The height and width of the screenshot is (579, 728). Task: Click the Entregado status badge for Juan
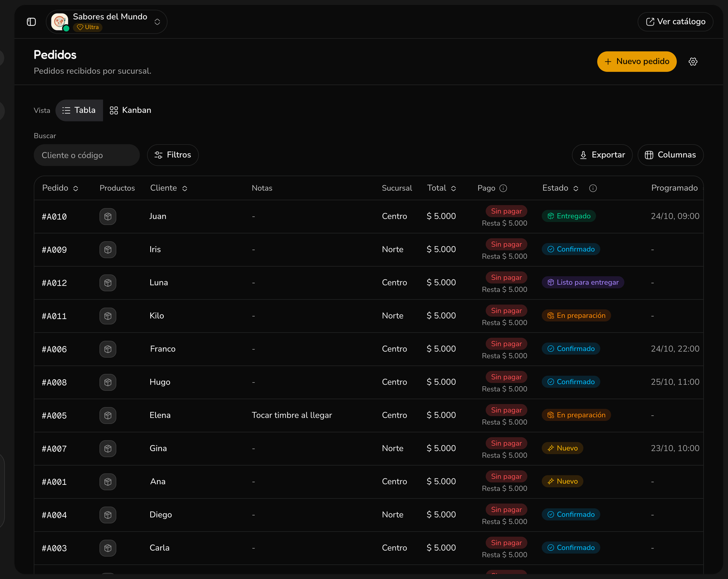(x=569, y=216)
